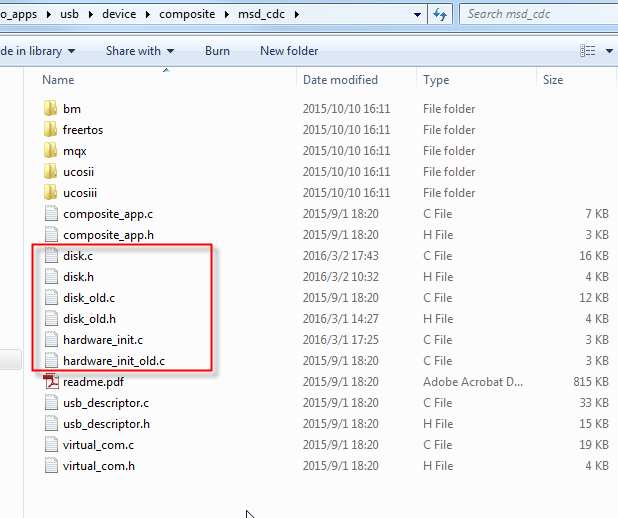This screenshot has height=518, width=618.
Task: Navigate to device in breadcrumb
Action: (x=119, y=14)
